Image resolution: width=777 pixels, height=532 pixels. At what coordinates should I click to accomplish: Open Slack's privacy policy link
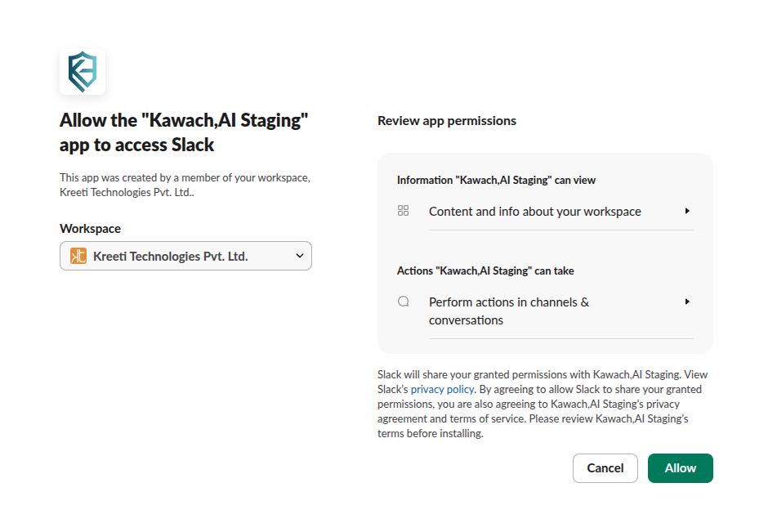coord(442,389)
